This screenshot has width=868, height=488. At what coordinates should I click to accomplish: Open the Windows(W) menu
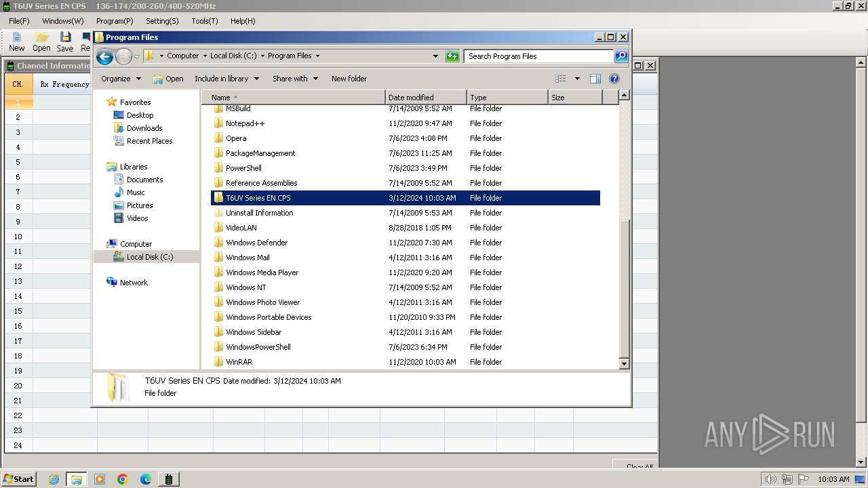pos(63,21)
